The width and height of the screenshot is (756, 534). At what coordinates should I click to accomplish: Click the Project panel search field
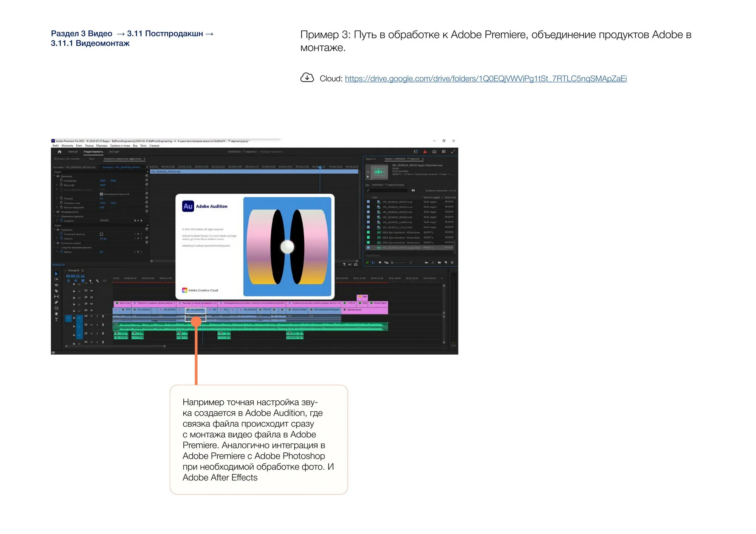click(387, 190)
